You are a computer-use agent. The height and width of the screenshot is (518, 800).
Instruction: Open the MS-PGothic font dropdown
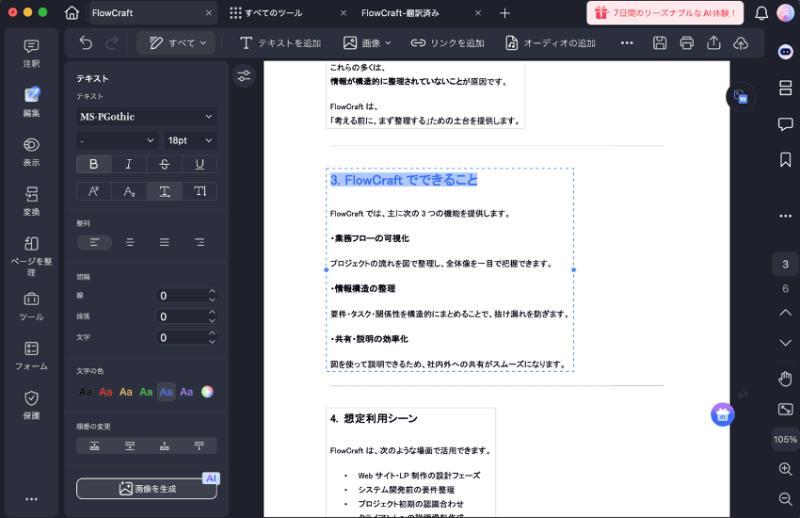(146, 116)
